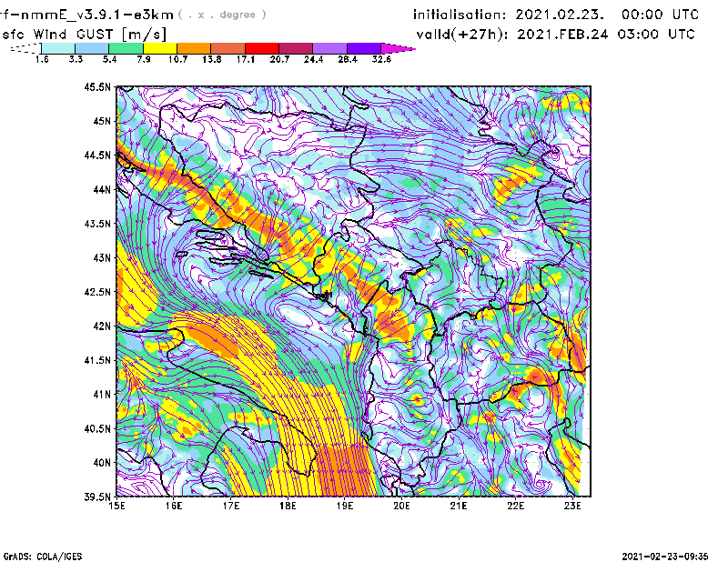Image resolution: width=728 pixels, height=562 pixels.
Task: Click the 39.5N latitude label
Action: coord(97,497)
